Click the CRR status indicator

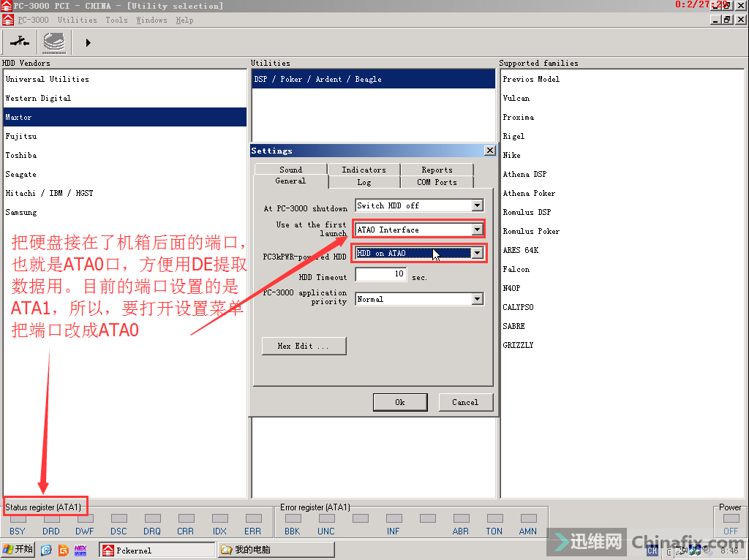[x=186, y=518]
